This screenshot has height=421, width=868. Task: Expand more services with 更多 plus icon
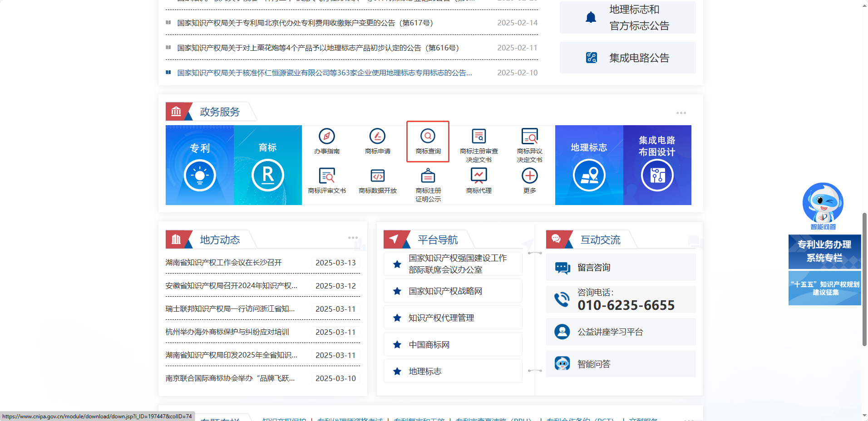click(529, 176)
